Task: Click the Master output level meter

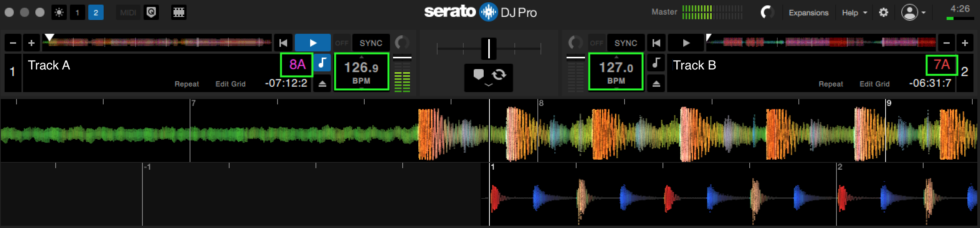Action: tap(712, 12)
